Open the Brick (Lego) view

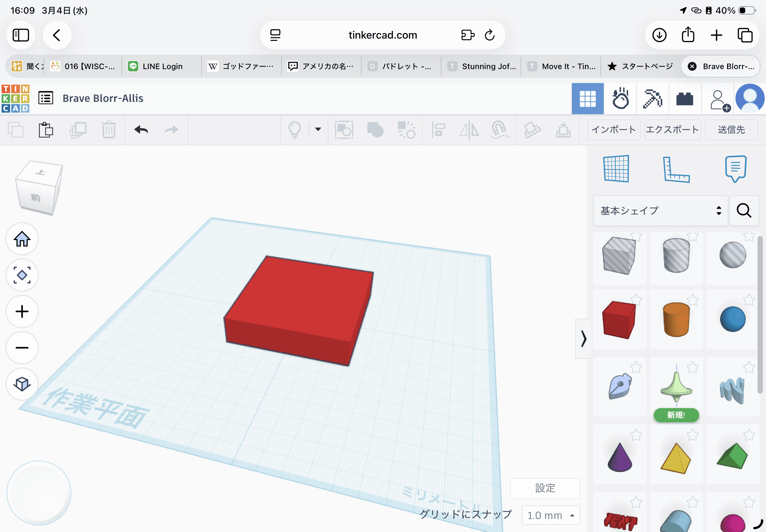pos(685,98)
